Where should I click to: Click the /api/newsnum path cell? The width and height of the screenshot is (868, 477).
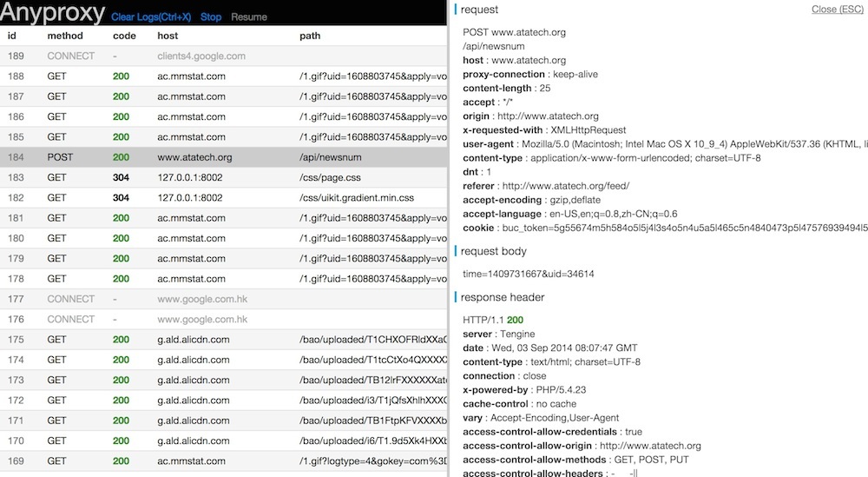click(331, 157)
